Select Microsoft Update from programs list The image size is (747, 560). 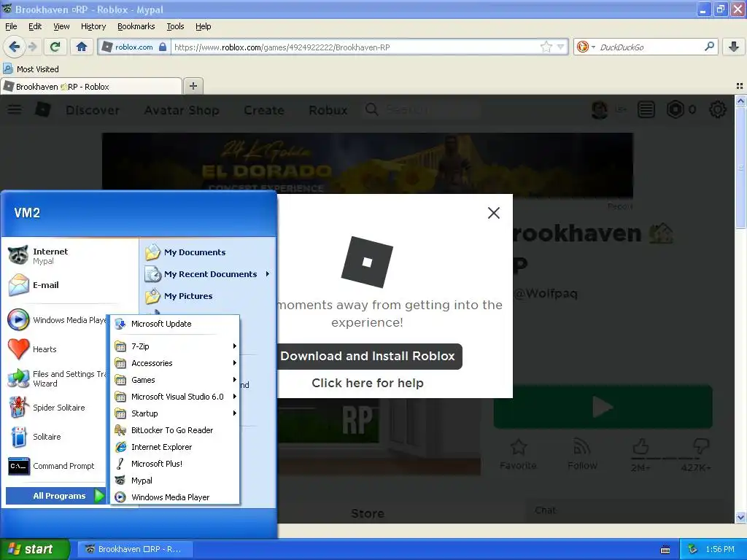click(x=175, y=324)
